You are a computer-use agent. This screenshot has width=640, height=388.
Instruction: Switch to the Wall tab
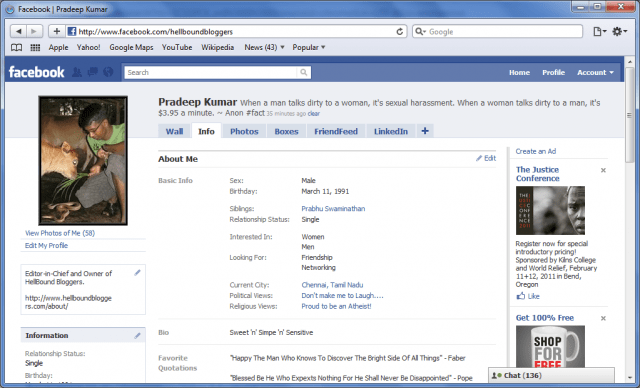coord(174,131)
